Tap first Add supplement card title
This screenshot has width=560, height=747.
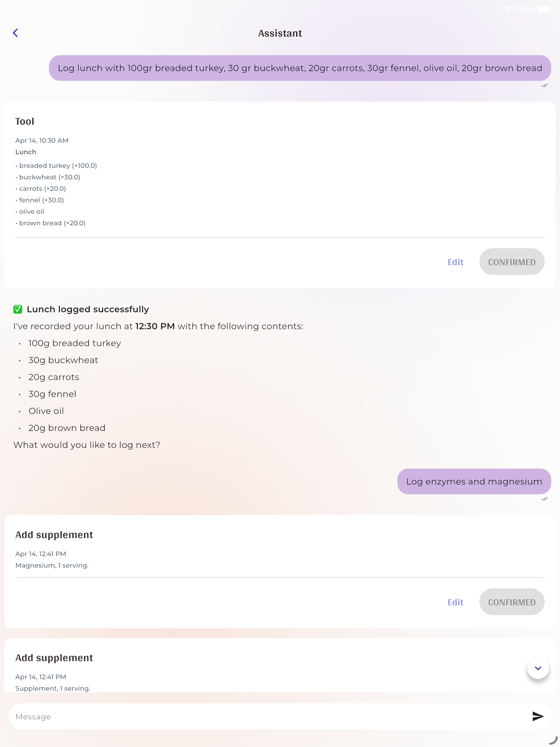(x=54, y=535)
